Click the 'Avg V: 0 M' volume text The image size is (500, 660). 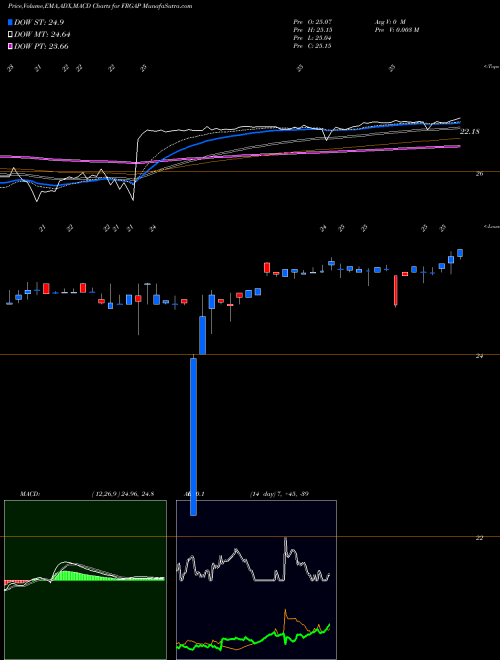[x=390, y=21]
